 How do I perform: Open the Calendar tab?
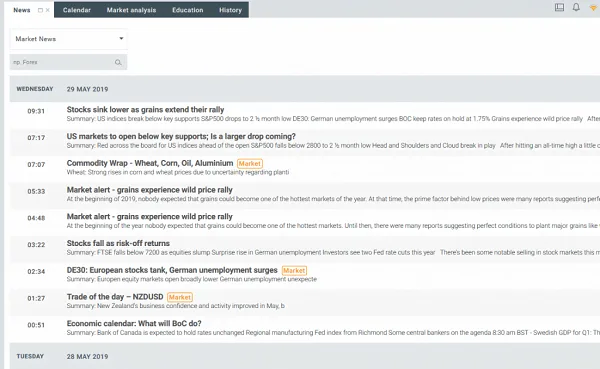coord(77,10)
